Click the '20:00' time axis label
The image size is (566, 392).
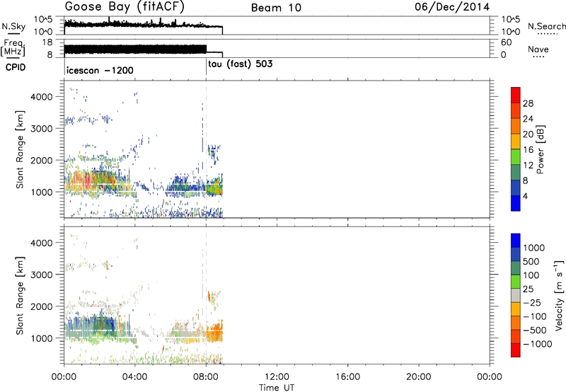pyautogui.click(x=418, y=377)
